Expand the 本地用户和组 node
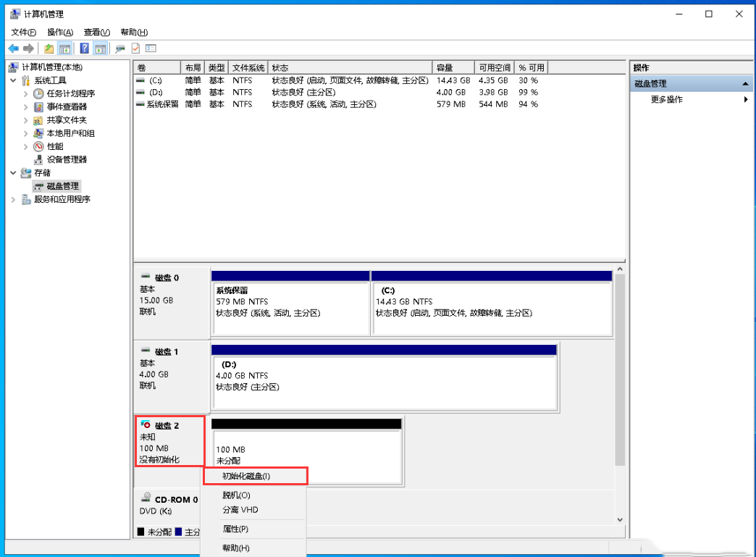 25,133
